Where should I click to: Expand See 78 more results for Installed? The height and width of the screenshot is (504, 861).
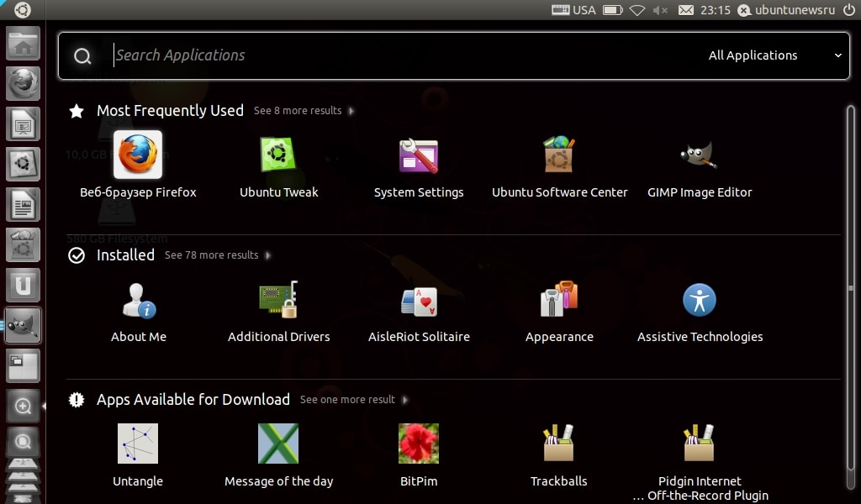pyautogui.click(x=218, y=255)
